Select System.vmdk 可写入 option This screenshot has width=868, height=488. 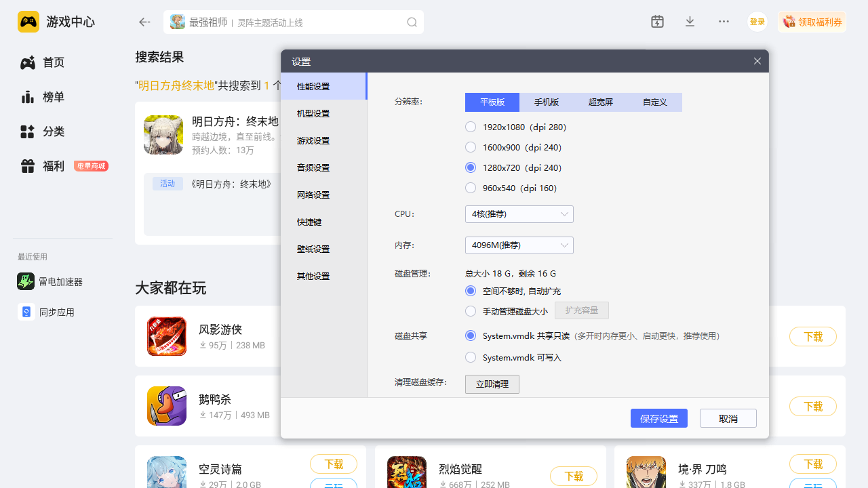click(x=471, y=357)
